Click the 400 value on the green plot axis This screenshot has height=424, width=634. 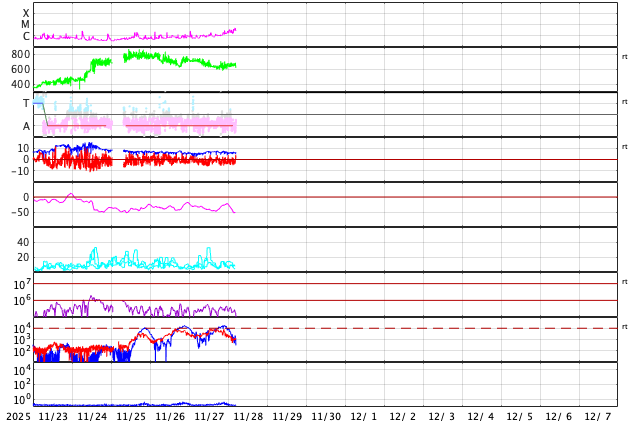click(x=21, y=84)
